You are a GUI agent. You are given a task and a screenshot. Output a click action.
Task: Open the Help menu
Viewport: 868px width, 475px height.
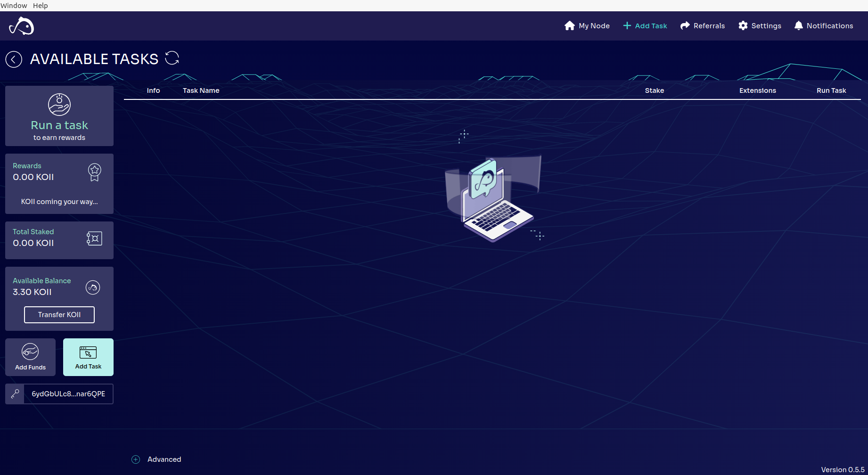coord(41,6)
